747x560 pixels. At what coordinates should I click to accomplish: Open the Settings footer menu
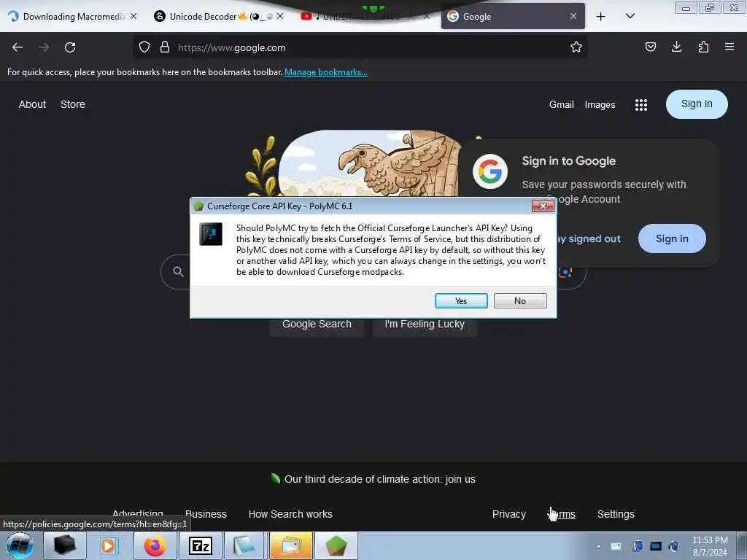point(616,514)
